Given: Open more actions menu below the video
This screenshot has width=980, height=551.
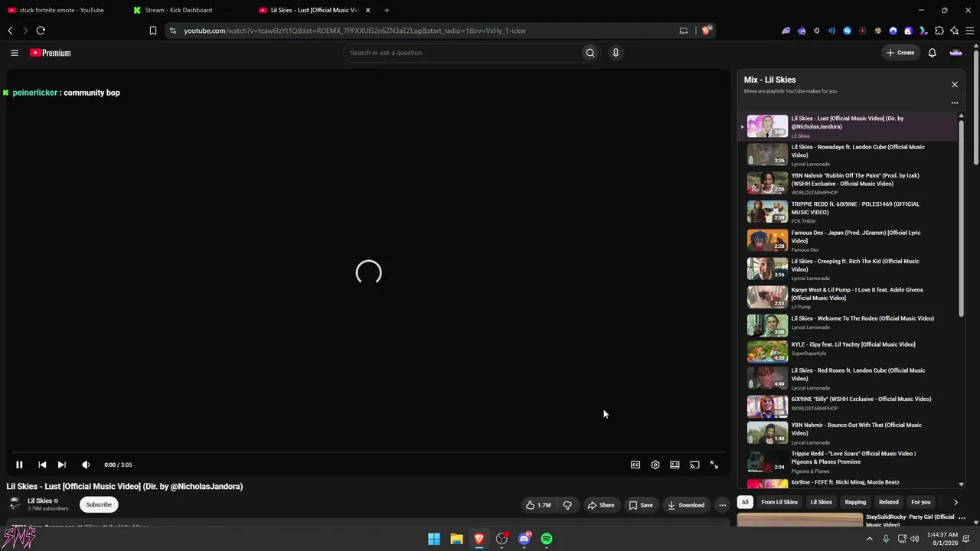Looking at the screenshot, I should (x=722, y=505).
